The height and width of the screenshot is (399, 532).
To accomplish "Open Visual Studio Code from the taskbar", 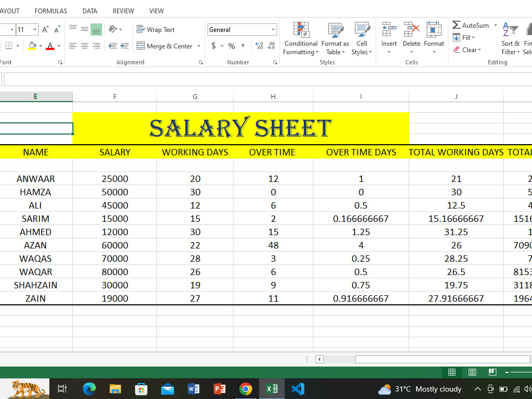I will click(x=298, y=389).
